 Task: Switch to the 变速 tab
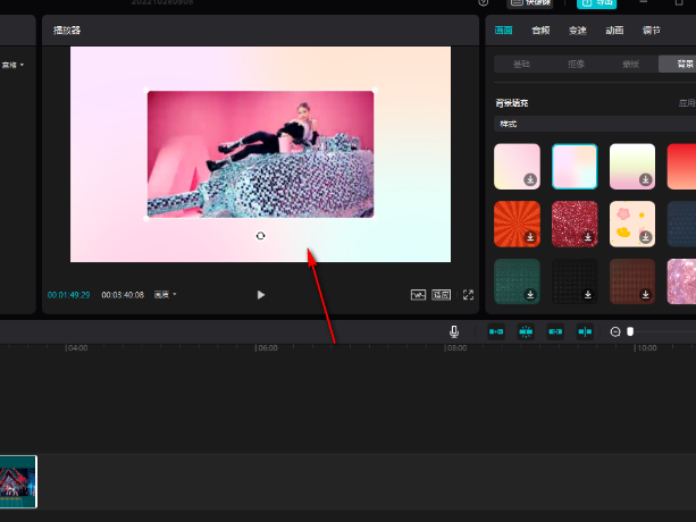577,30
